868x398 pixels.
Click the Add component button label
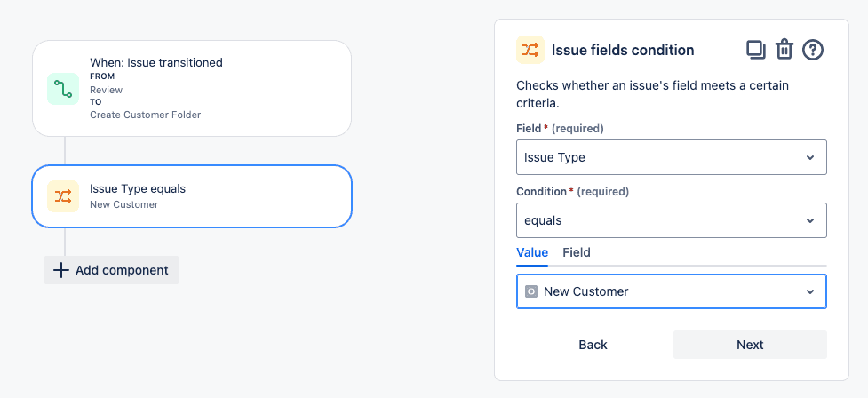click(122, 270)
